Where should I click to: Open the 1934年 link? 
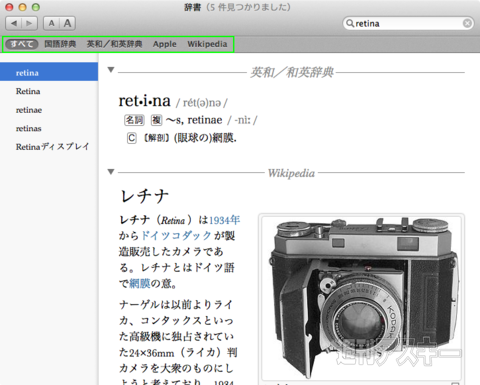pyautogui.click(x=224, y=220)
